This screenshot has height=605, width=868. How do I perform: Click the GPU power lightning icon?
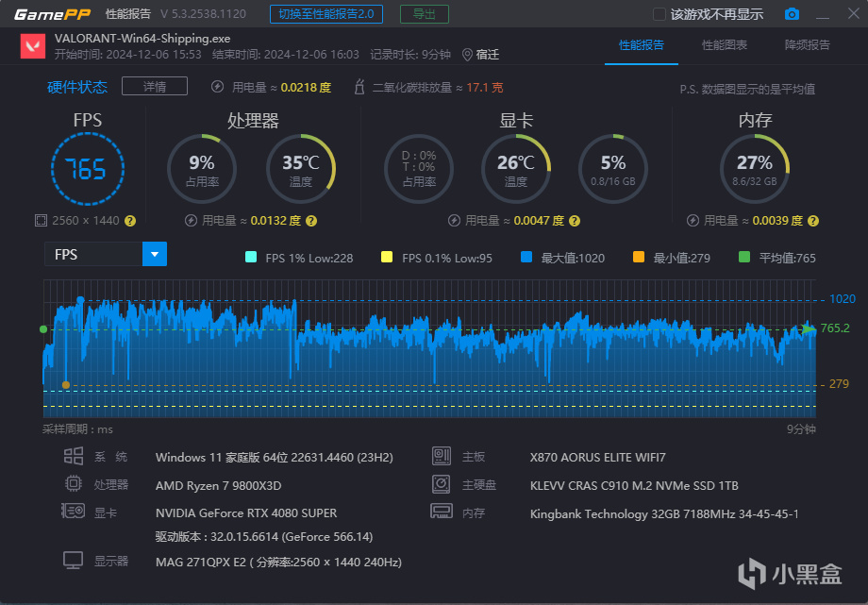(x=454, y=221)
